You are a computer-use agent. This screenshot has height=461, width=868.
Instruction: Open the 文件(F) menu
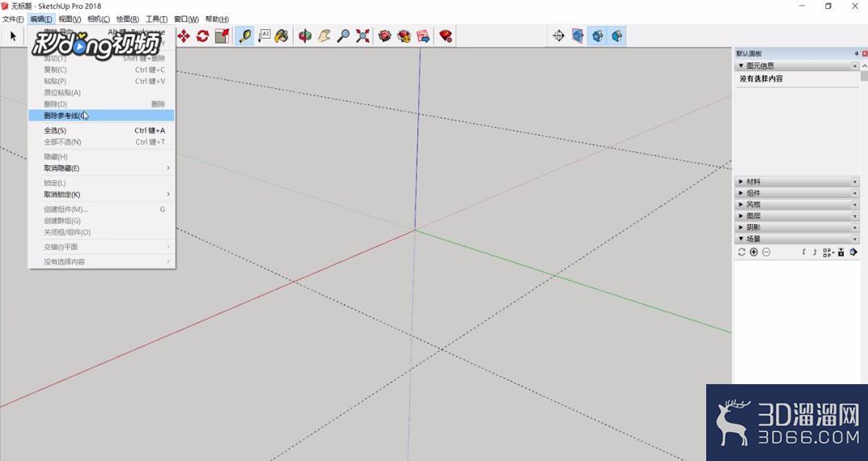(x=13, y=19)
